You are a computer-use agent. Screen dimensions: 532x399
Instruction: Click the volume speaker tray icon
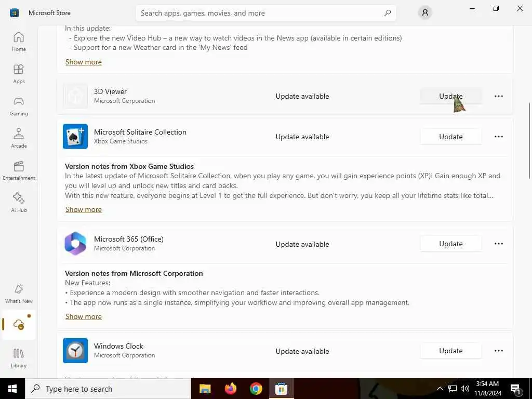click(x=465, y=389)
